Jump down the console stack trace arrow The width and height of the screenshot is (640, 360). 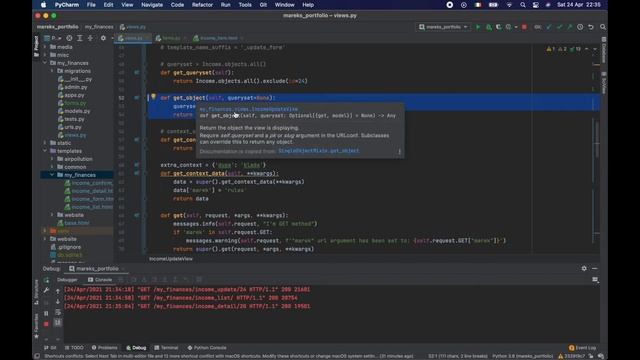[58, 302]
